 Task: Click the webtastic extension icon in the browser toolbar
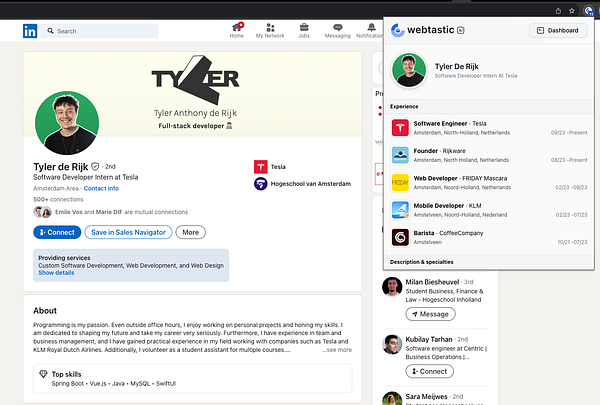[x=588, y=11]
